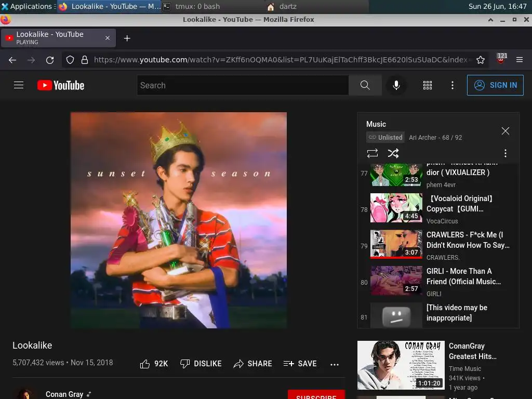Close the Lookalike - YouTube tab
Image resolution: width=532 pixels, height=399 pixels.
coord(108,38)
